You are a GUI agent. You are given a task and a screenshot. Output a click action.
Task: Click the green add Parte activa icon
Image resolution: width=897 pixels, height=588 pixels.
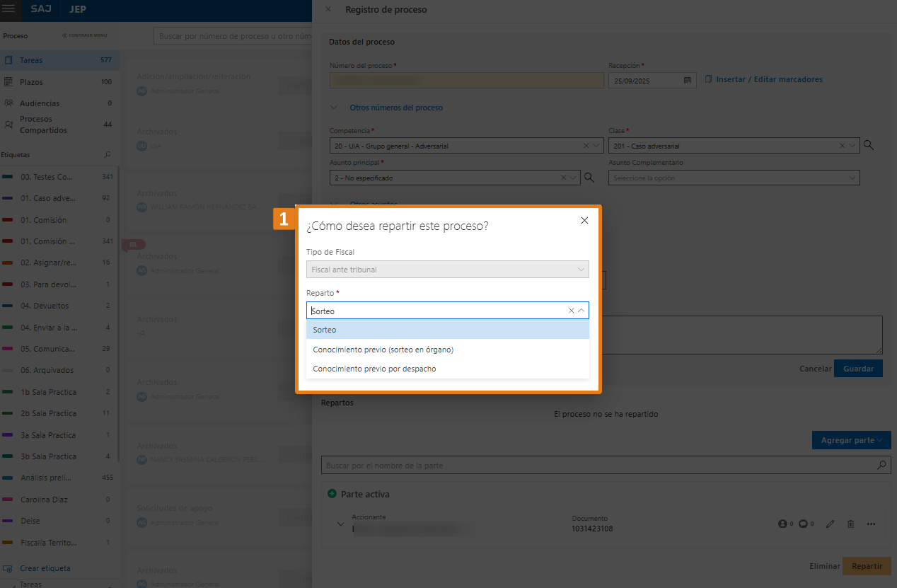tap(332, 494)
